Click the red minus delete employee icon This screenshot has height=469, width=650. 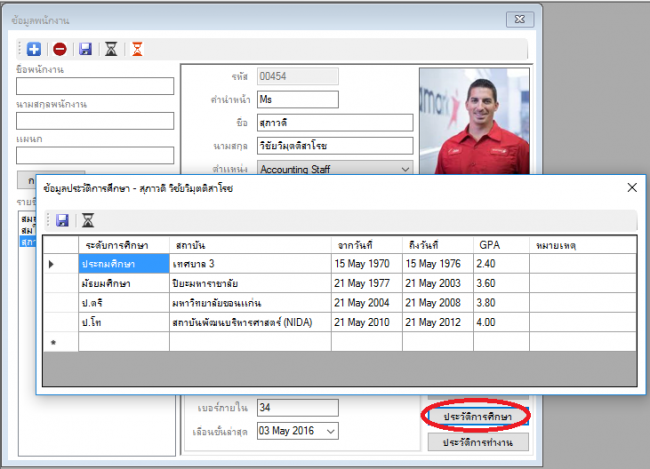[60, 49]
